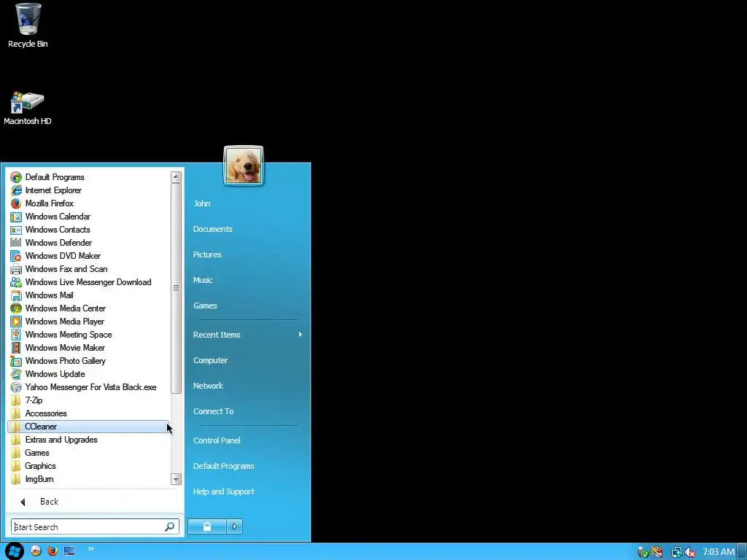This screenshot has width=747, height=560.
Task: Open Games in the right Start pane
Action: (205, 306)
